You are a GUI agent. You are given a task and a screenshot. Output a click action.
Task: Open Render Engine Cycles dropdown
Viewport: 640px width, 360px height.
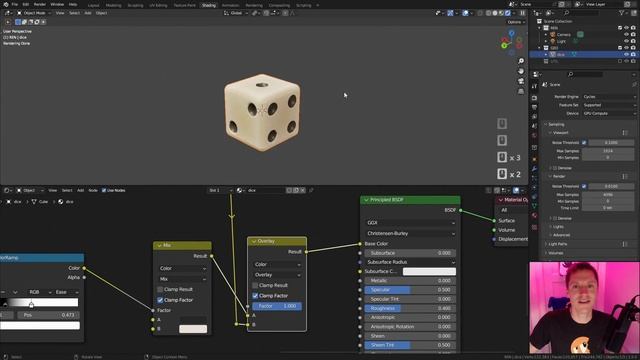click(x=609, y=97)
